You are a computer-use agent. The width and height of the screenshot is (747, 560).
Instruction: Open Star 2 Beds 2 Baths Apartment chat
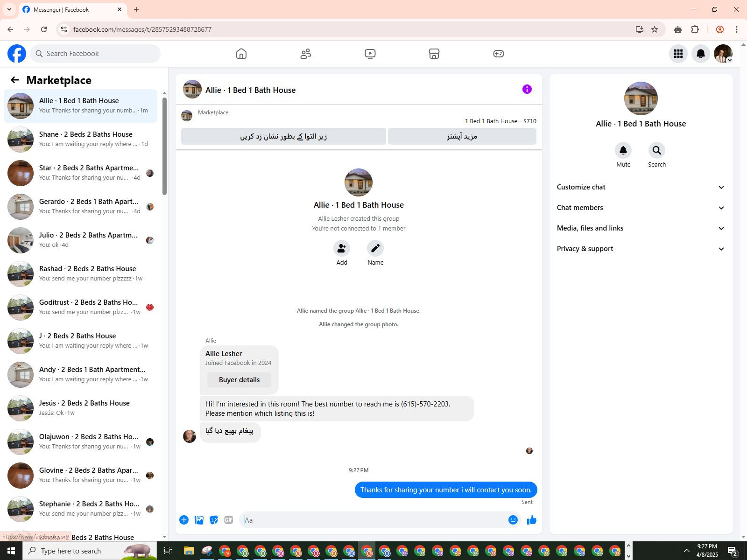(80, 173)
